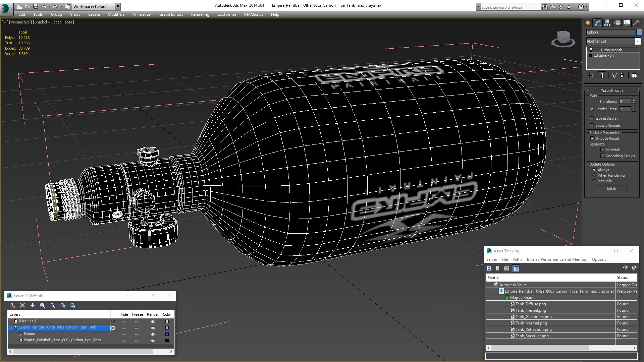This screenshot has width=644, height=362.
Task: Uncheck the Smooth Result checkbox
Action: (592, 138)
